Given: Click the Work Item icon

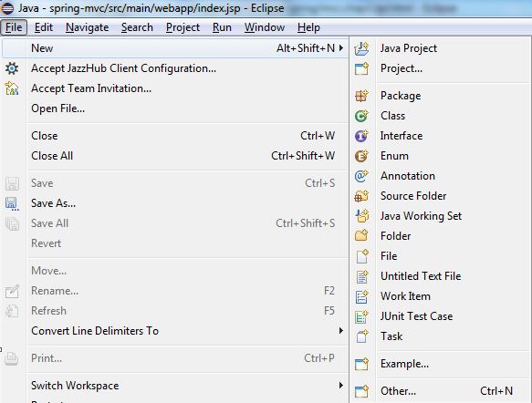Looking at the screenshot, I should tap(361, 296).
